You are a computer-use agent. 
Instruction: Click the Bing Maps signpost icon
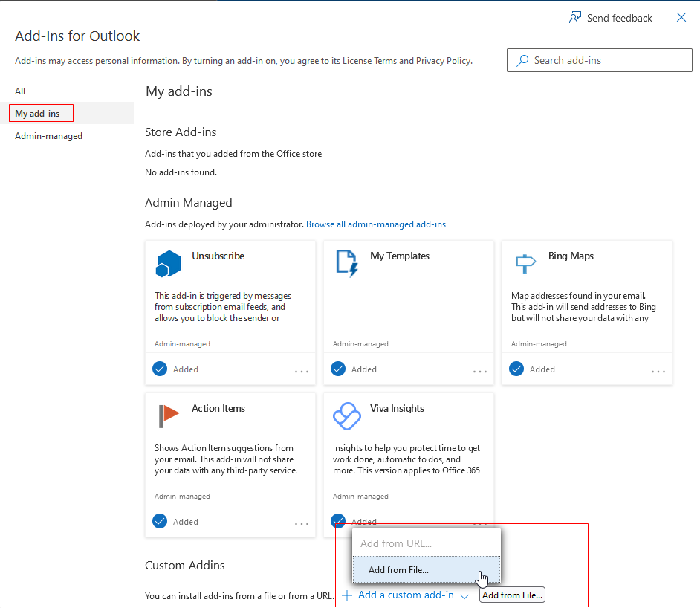[x=525, y=263]
